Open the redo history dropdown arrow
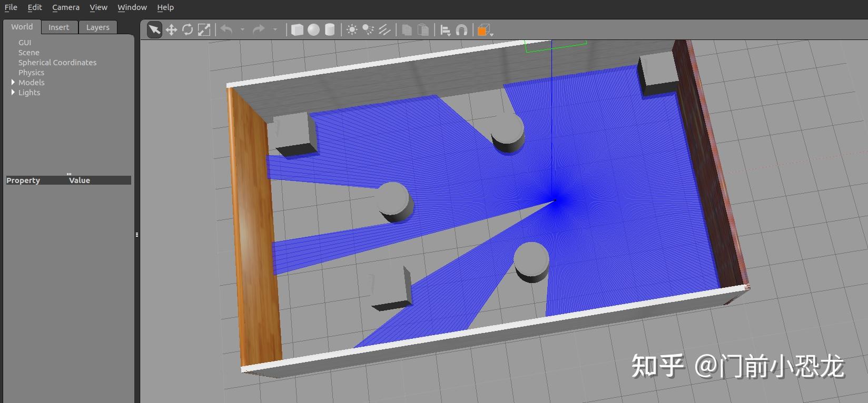 (x=275, y=29)
